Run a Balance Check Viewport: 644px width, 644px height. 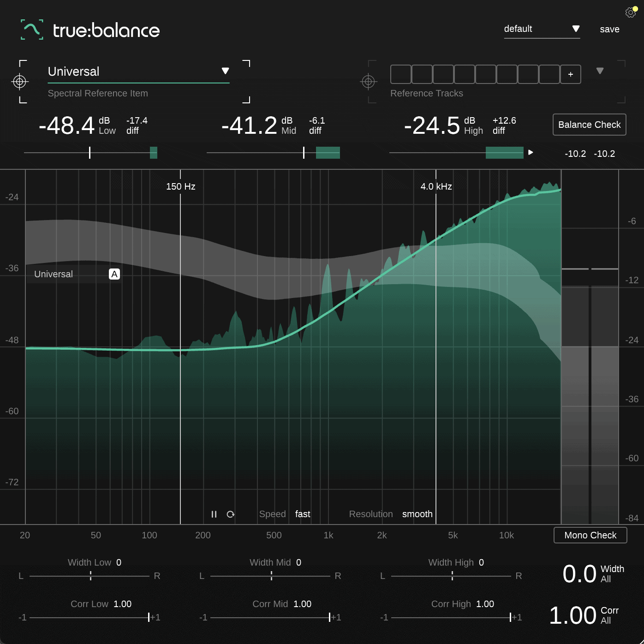point(589,125)
